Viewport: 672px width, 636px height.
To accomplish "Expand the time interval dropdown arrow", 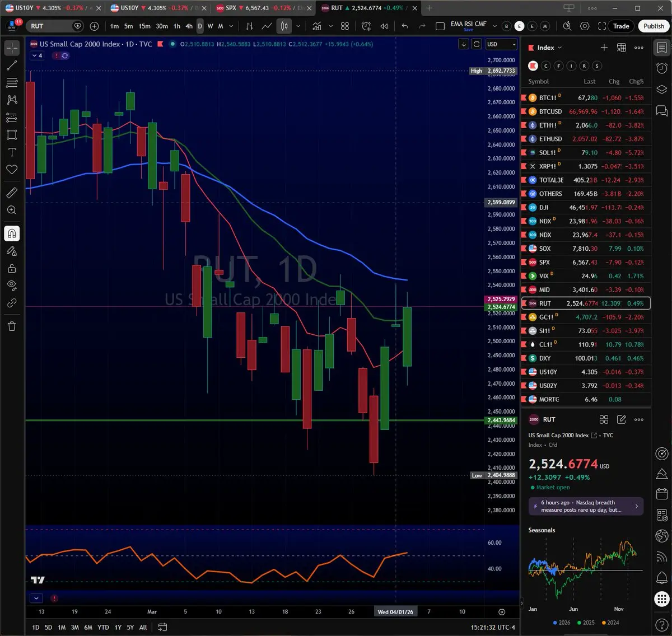I will (231, 26).
